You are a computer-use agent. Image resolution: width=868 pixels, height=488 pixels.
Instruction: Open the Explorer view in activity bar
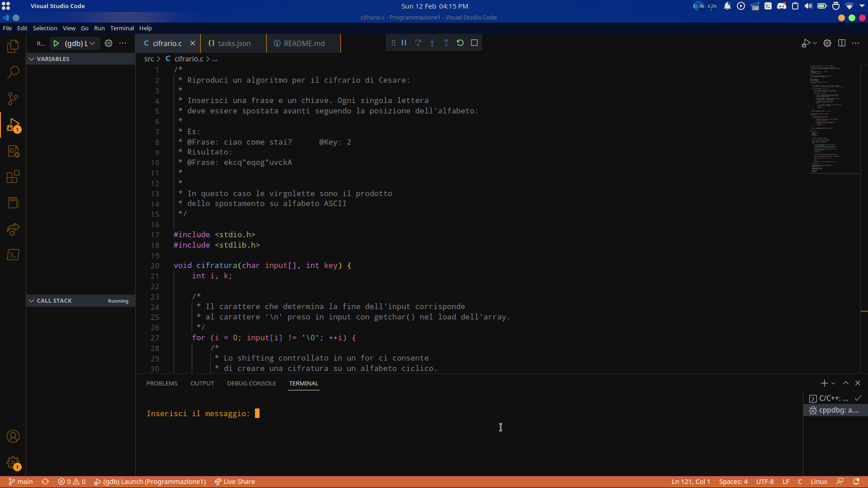coord(13,46)
